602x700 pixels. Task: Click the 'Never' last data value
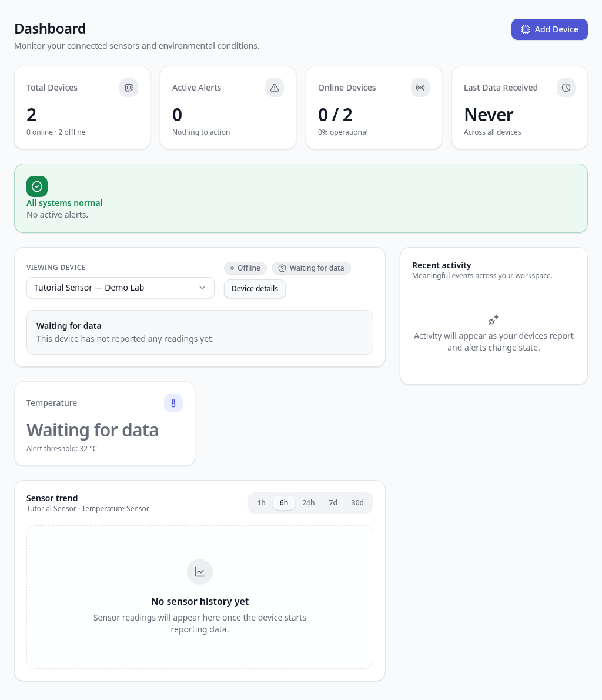pos(489,115)
